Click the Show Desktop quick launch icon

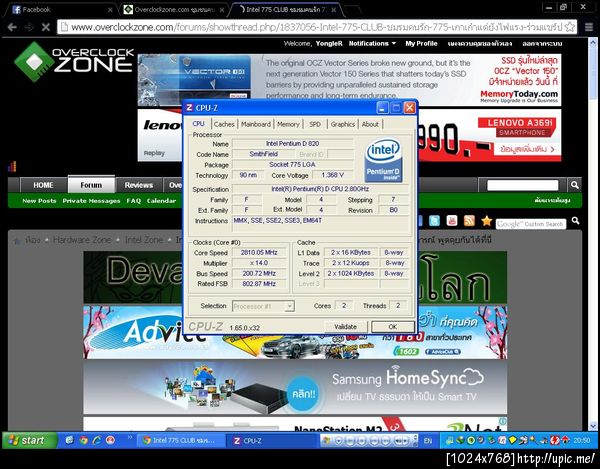click(69, 440)
